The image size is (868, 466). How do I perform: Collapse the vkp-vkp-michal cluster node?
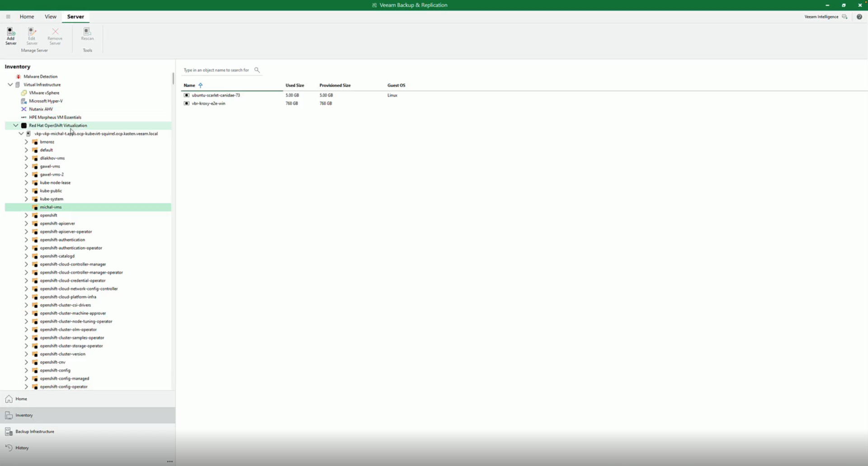coord(21,134)
